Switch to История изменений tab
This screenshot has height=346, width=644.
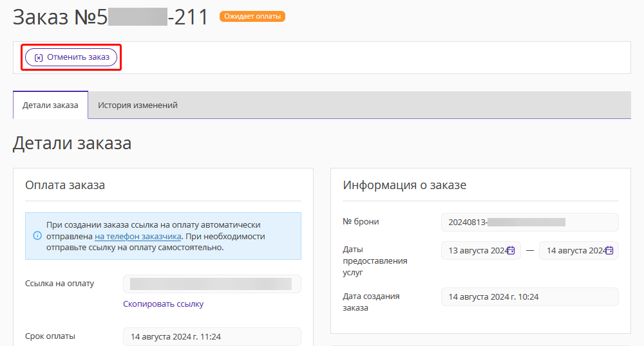pyautogui.click(x=138, y=105)
